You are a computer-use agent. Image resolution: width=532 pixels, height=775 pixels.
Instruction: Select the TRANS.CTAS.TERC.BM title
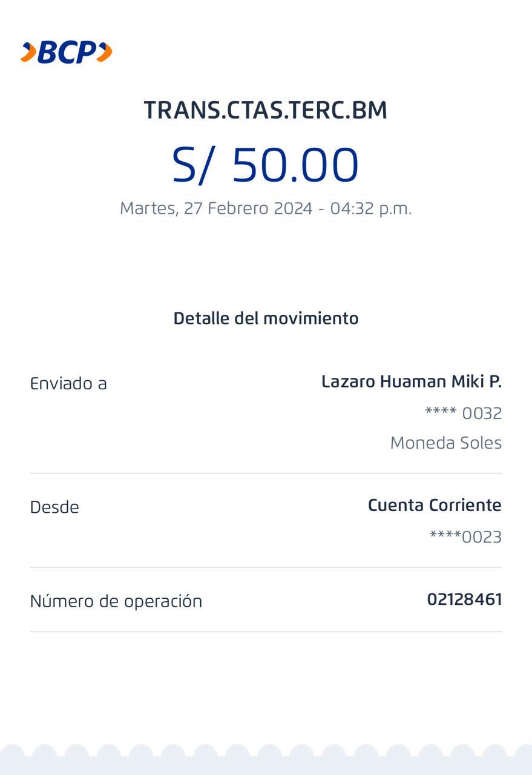[266, 110]
